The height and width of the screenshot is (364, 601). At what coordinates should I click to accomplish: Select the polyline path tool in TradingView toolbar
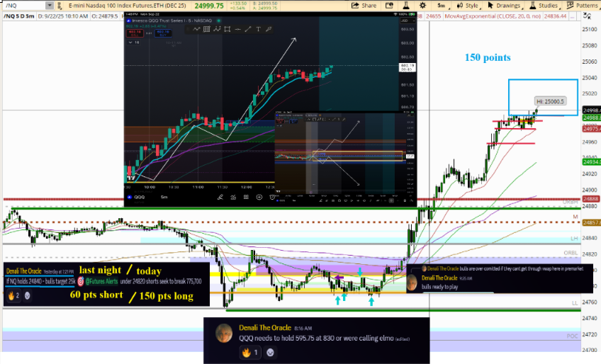coord(217,29)
